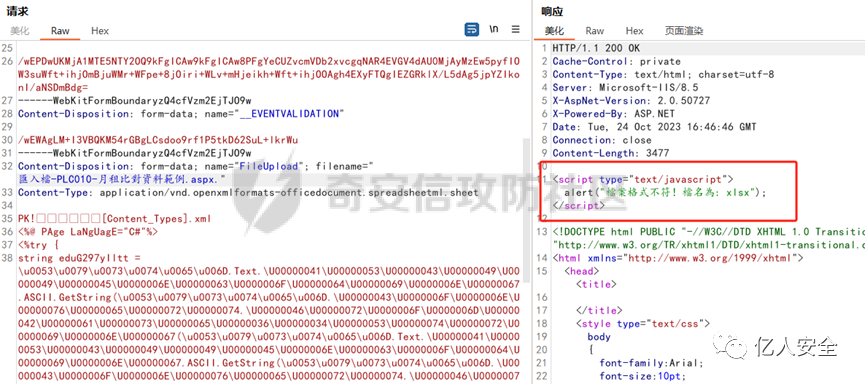Screen dimensions: 865x384
Task: Open the request hamburger options menu
Action: [x=516, y=30]
